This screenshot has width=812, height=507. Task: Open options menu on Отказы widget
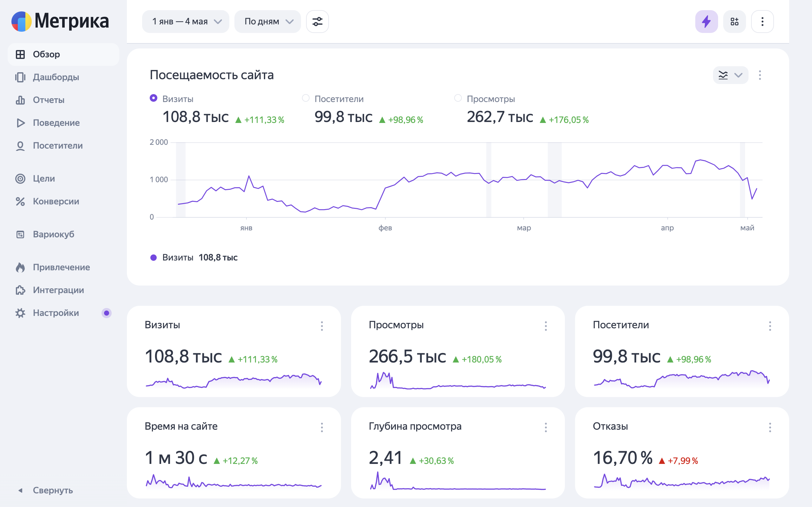coord(770,427)
